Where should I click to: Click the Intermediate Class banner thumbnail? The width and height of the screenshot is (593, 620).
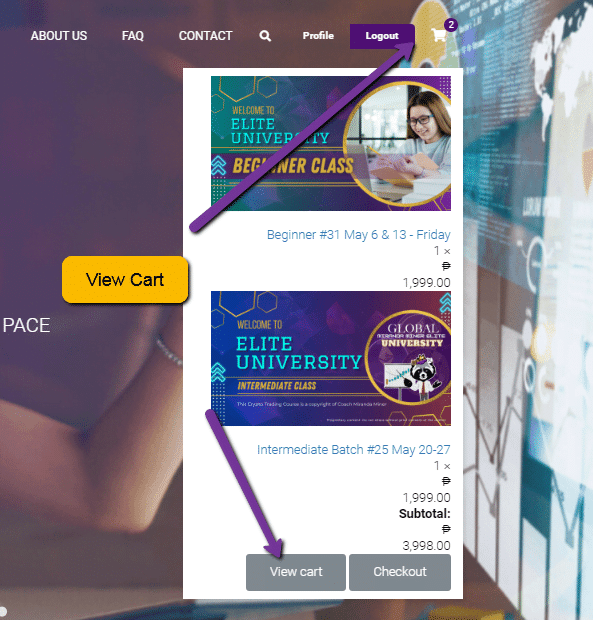point(331,358)
